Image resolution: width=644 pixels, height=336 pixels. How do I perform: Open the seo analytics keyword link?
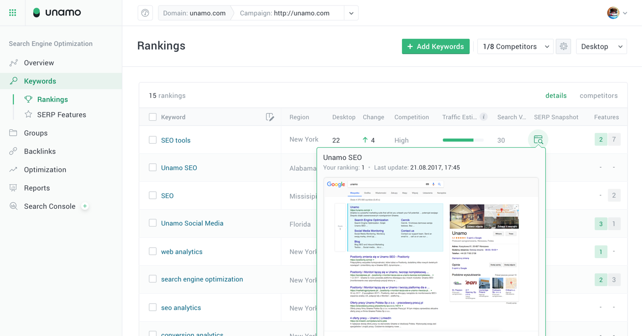[181, 307]
